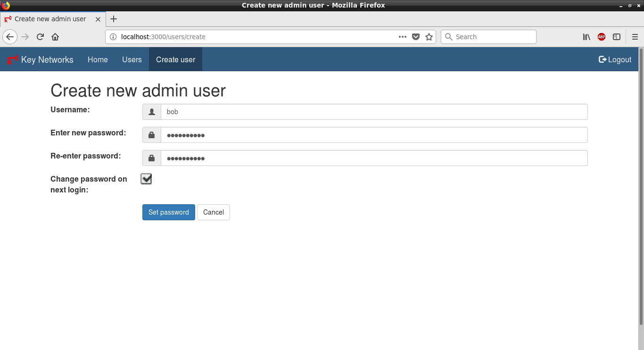Bookmark this page with the star icon
The width and height of the screenshot is (644, 350).
(429, 37)
